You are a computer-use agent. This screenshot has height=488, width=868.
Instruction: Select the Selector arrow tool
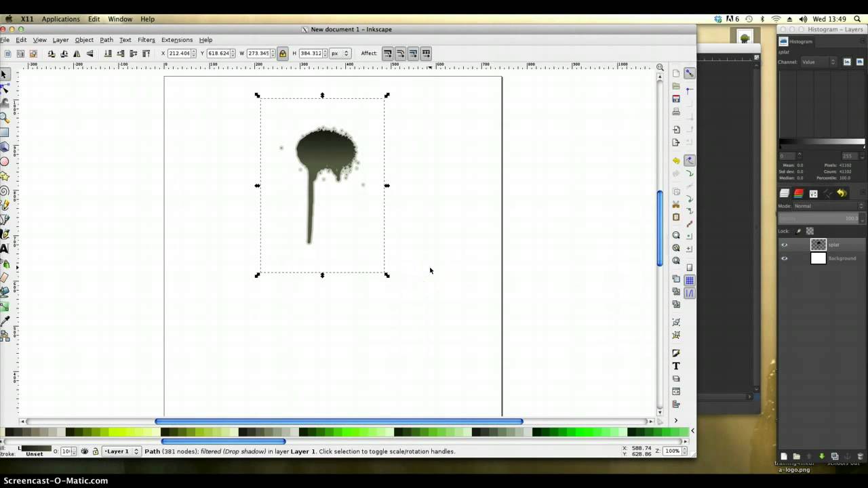[x=4, y=74]
